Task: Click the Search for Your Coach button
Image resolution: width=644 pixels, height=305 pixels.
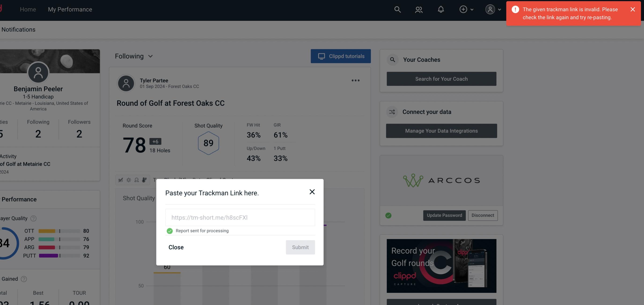Action: coord(442,79)
